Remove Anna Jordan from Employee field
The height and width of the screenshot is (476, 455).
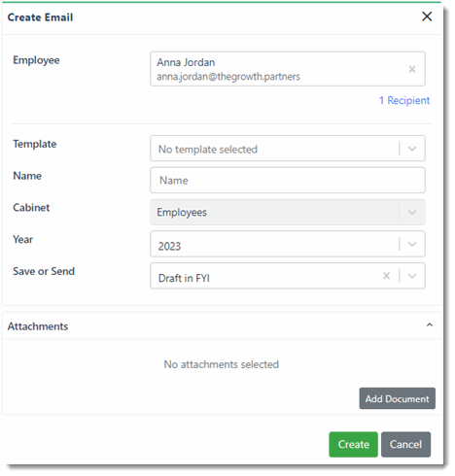pos(412,69)
